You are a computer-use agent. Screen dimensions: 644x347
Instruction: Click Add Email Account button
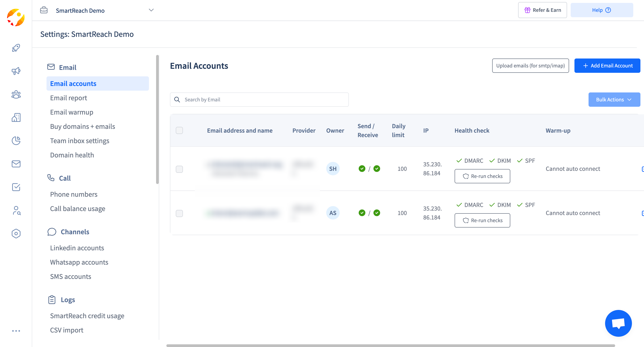click(x=607, y=66)
